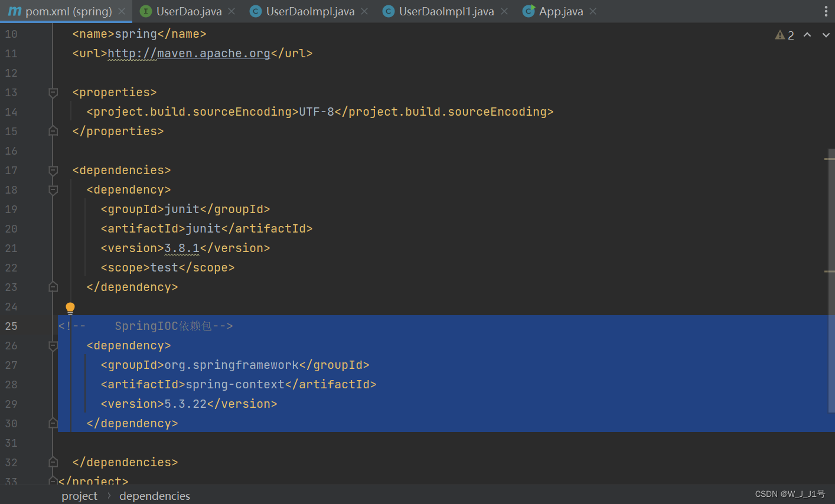Click fold marker at line 23 closing dependency

pos(53,287)
